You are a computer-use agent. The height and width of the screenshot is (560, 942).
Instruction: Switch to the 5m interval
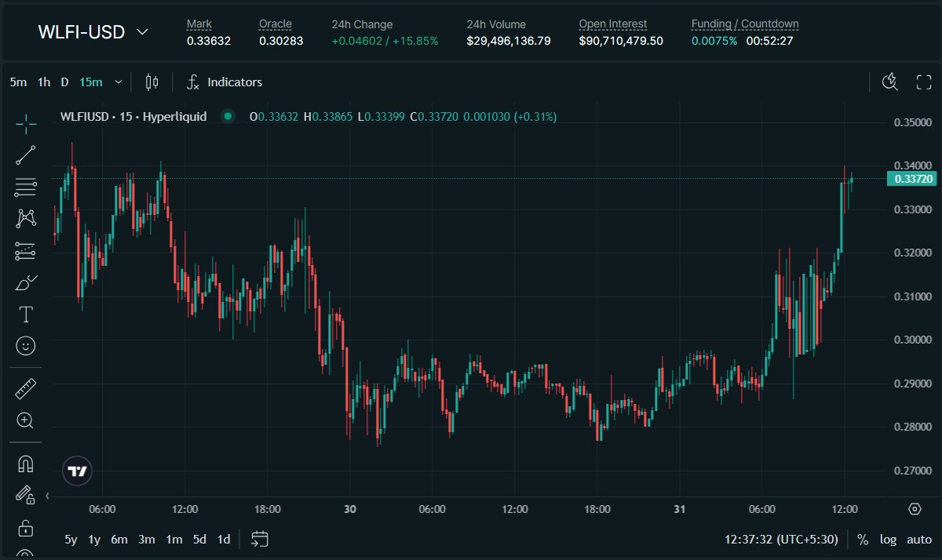click(x=18, y=82)
